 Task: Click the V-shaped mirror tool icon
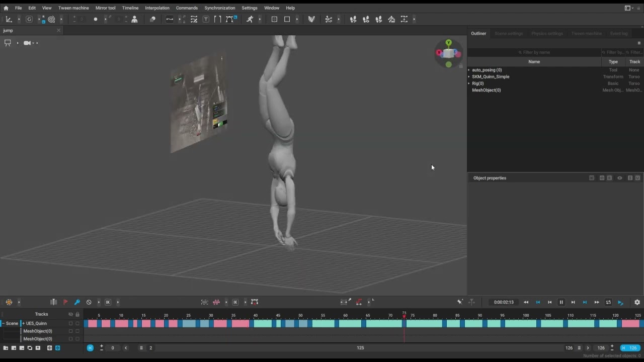coord(311,19)
